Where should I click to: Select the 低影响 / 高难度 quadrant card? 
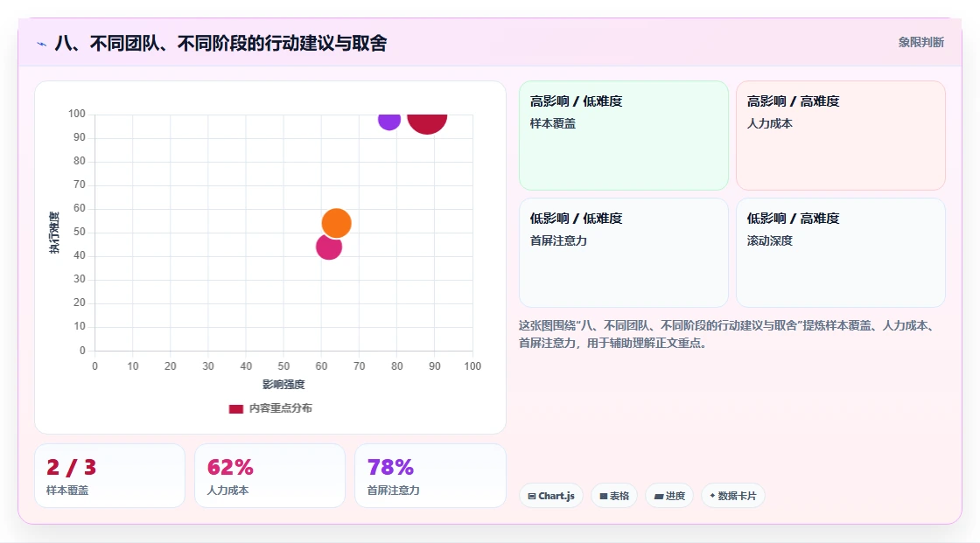coord(841,253)
